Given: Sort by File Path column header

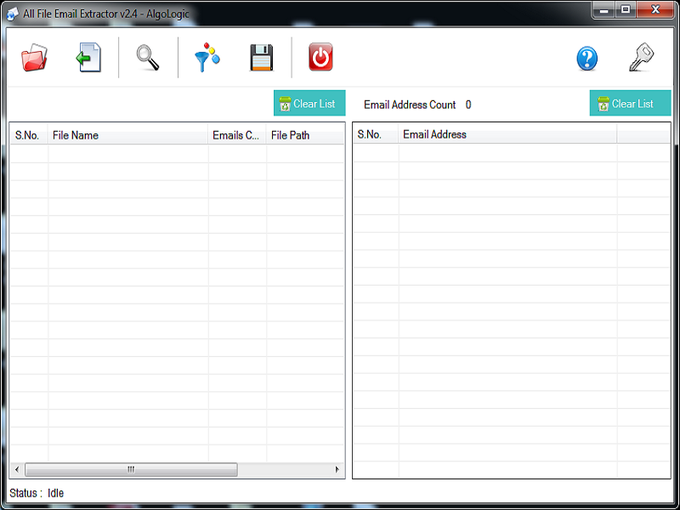Looking at the screenshot, I should click(305, 135).
